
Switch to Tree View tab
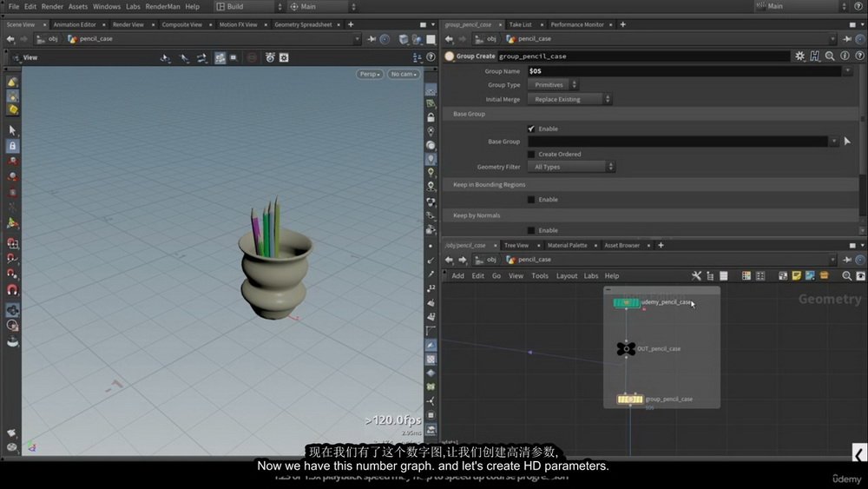[516, 245]
